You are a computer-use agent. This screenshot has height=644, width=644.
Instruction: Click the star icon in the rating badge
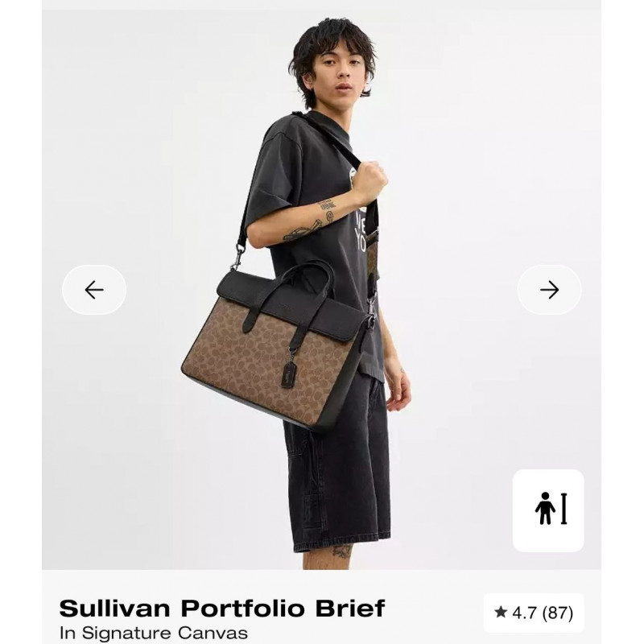coord(501,613)
